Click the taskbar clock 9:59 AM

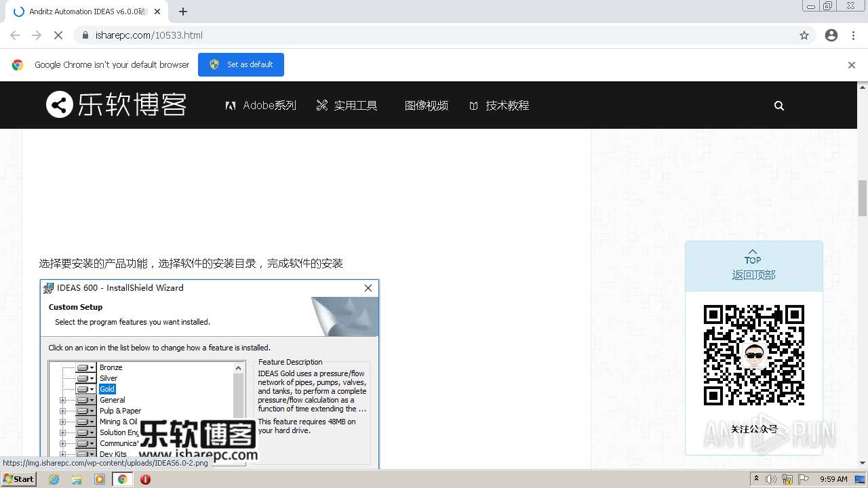click(x=833, y=479)
